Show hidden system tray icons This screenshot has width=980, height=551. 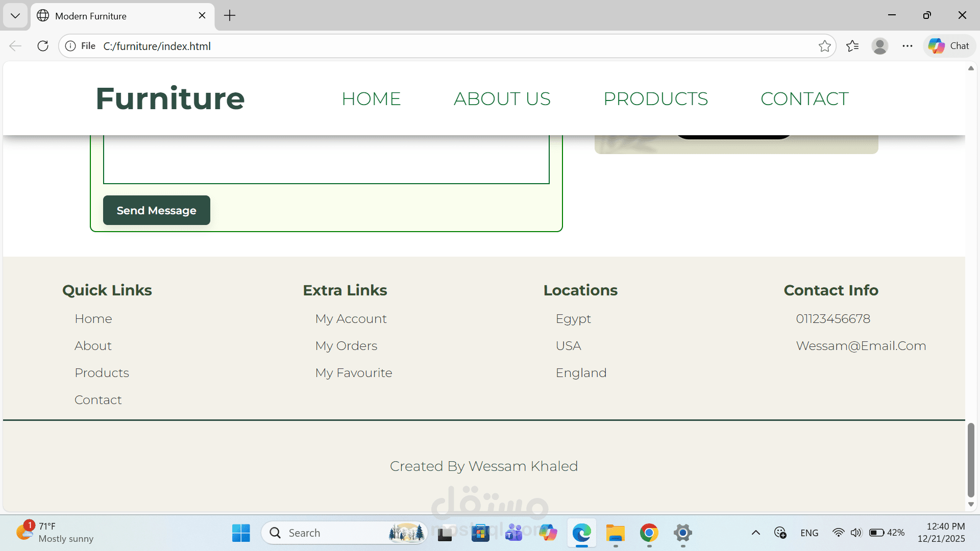pos(756,533)
